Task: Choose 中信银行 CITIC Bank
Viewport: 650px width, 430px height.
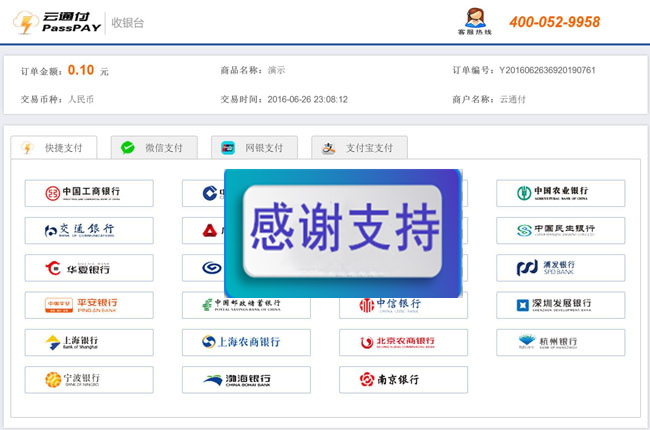Action: tap(403, 308)
